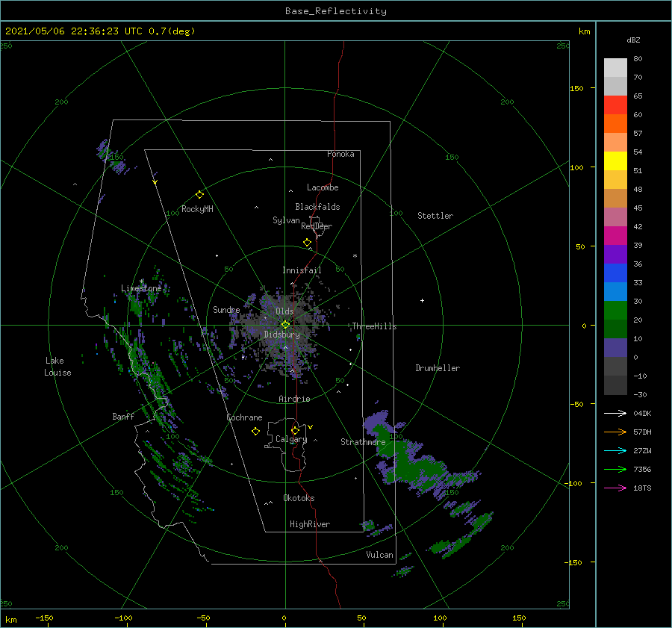Screen dimensions: 672x628
Task: Select the light grey 80 dBZ legend swatch
Action: (615, 68)
